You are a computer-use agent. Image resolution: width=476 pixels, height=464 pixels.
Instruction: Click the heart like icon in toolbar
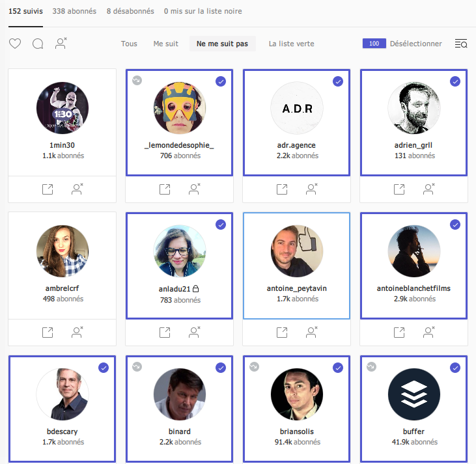tap(15, 44)
